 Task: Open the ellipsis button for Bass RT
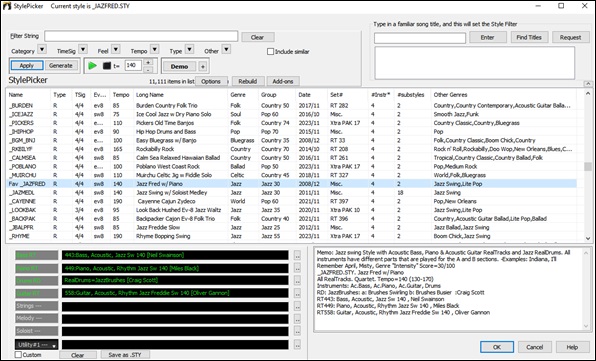click(297, 255)
